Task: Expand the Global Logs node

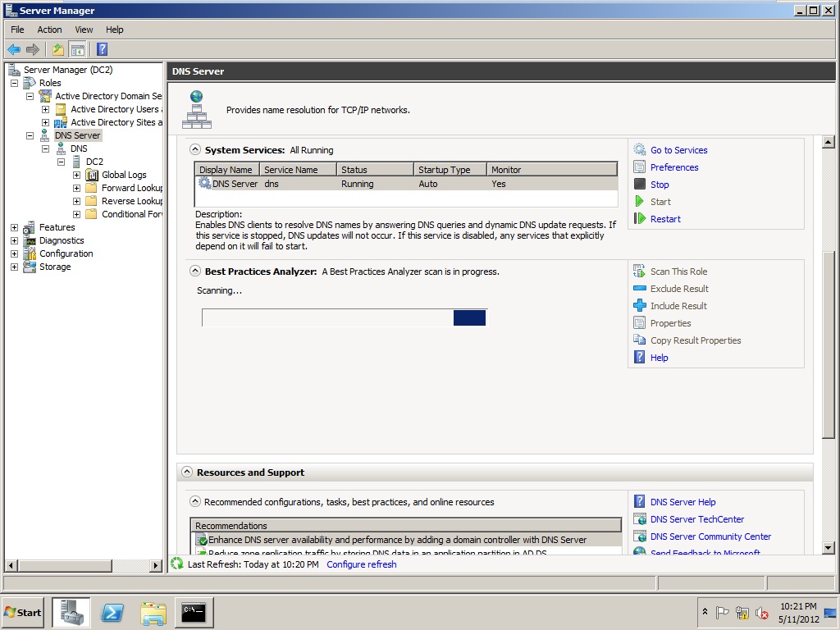Action: (x=76, y=176)
